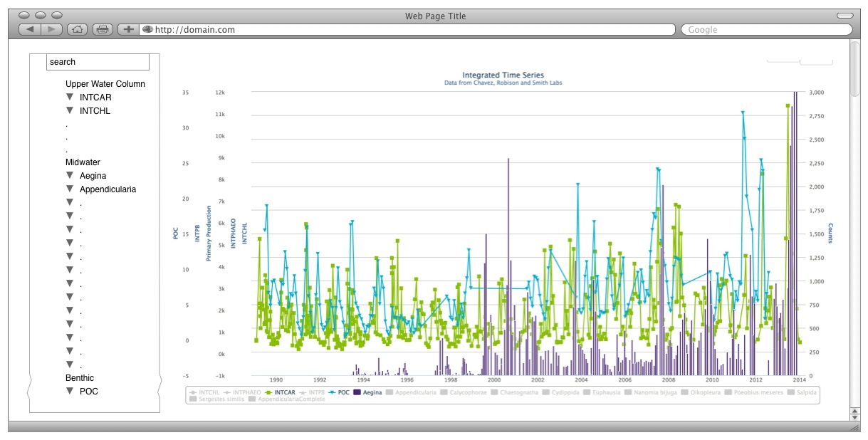Select the INTCHL label in the sidebar tree
The height and width of the screenshot is (440, 868).
[x=95, y=111]
